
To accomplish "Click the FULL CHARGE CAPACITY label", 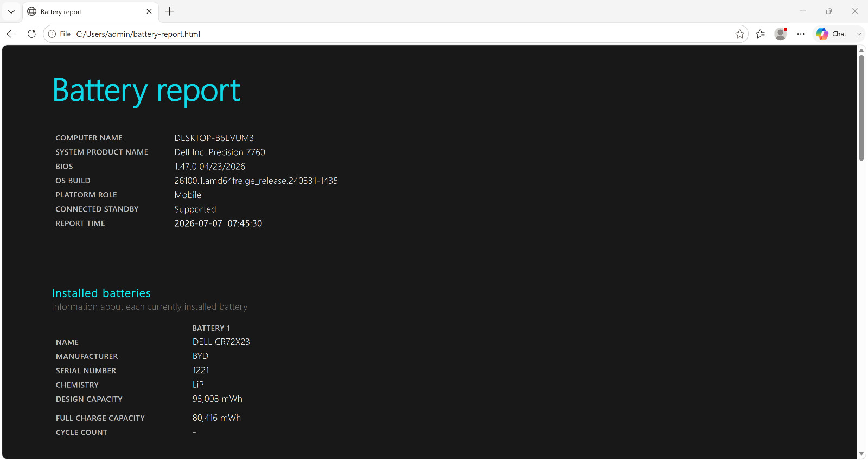I will pyautogui.click(x=100, y=418).
